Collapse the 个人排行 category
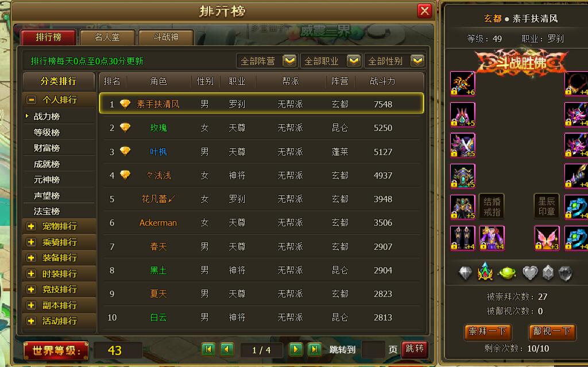 coord(31,100)
